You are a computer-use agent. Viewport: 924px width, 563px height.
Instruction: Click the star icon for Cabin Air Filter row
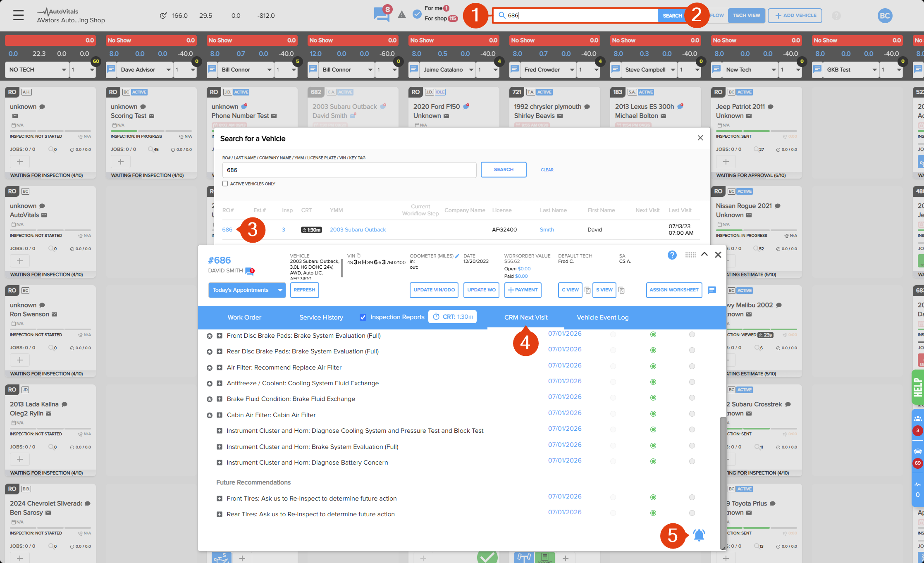pos(210,415)
